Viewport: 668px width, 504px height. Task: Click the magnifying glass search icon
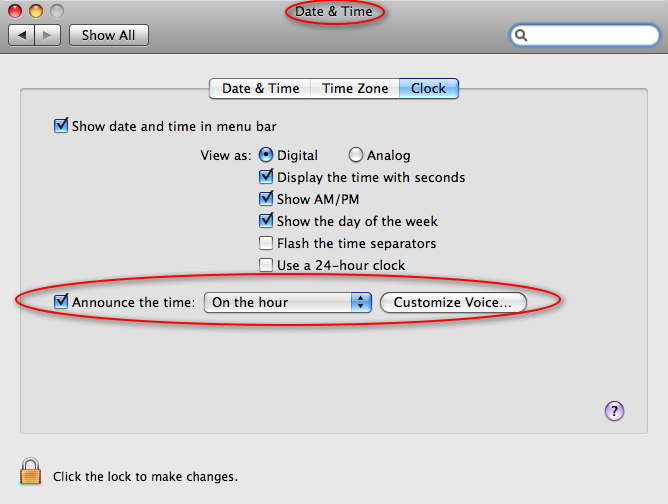click(x=521, y=35)
